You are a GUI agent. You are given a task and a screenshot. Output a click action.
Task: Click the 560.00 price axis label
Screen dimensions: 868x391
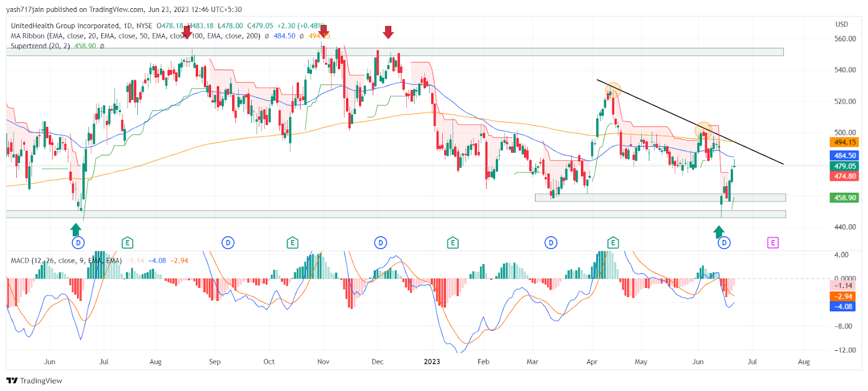pos(845,39)
